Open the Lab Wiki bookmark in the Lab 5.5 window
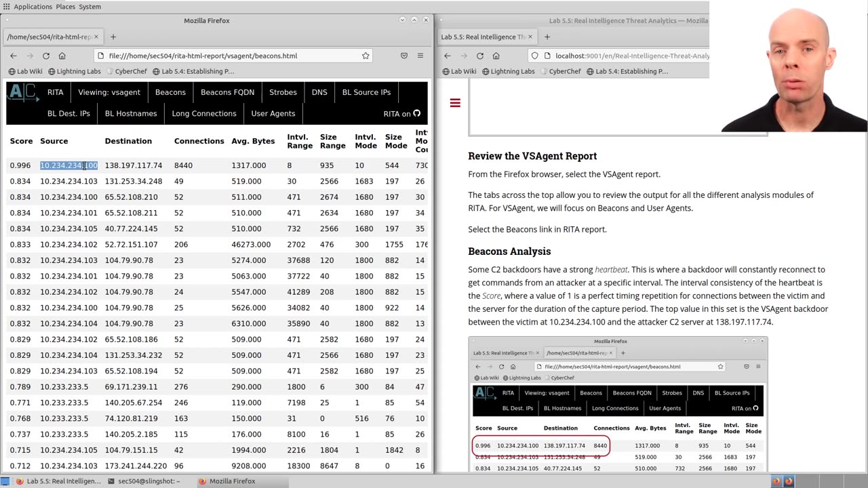Image resolution: width=868 pixels, height=488 pixels. coord(459,71)
